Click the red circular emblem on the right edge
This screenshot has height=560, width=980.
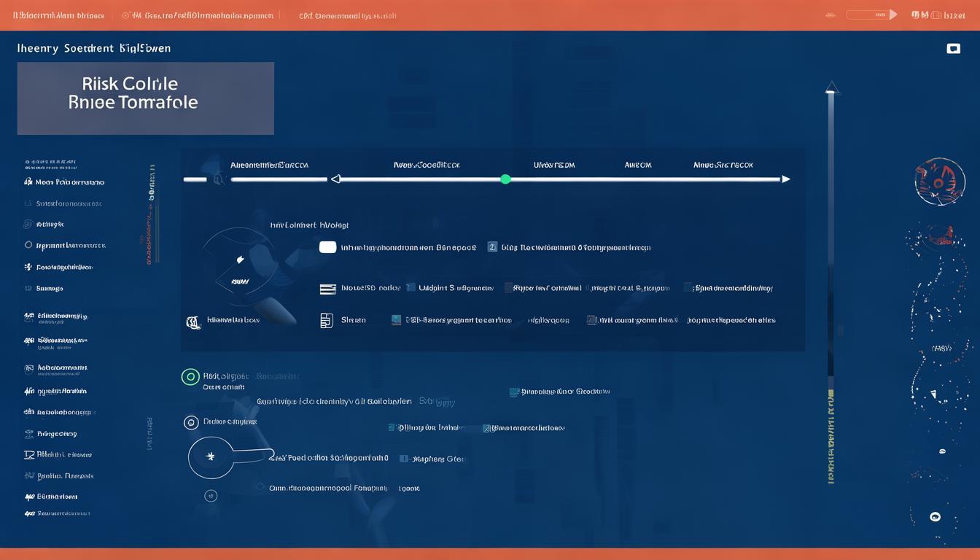pos(939,181)
